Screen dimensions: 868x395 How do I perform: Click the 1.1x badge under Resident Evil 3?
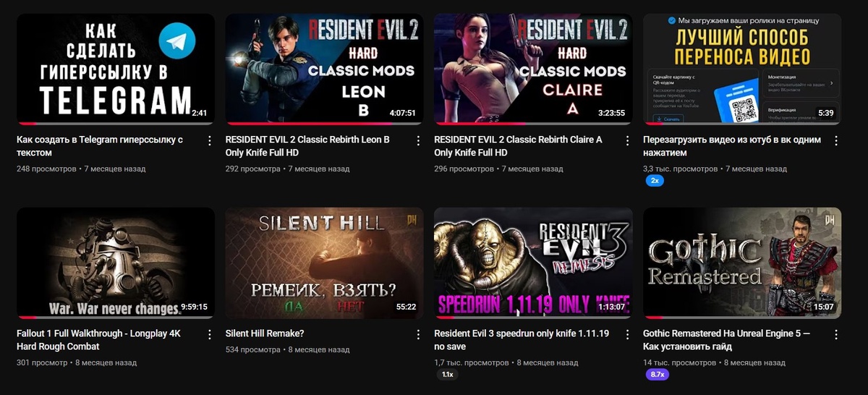[x=447, y=374]
